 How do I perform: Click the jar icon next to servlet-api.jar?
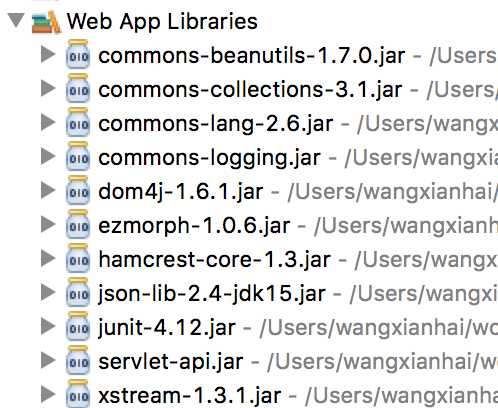78,360
